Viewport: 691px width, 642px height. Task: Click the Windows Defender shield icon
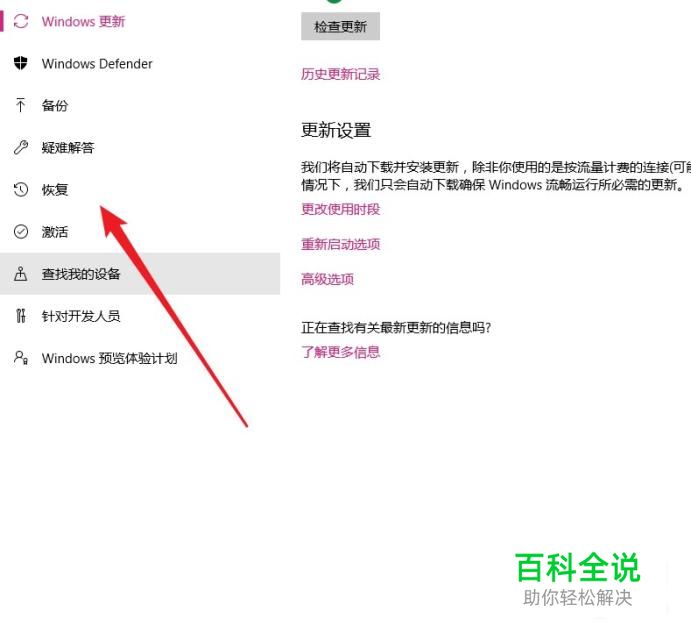click(21, 63)
